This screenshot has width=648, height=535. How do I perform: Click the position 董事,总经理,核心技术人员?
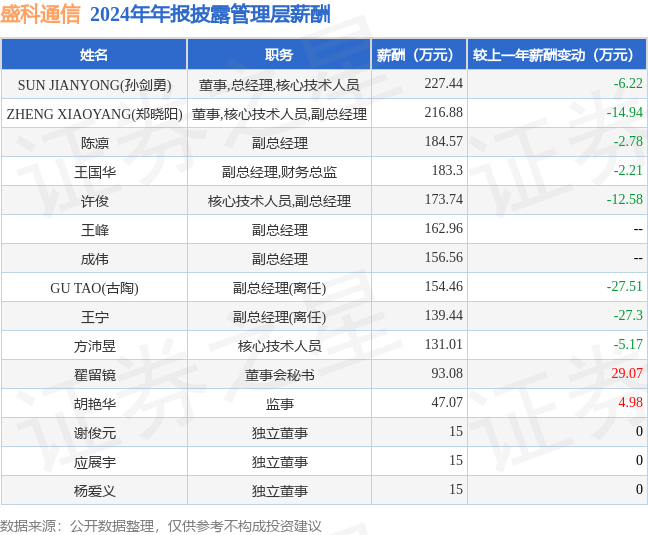279,85
